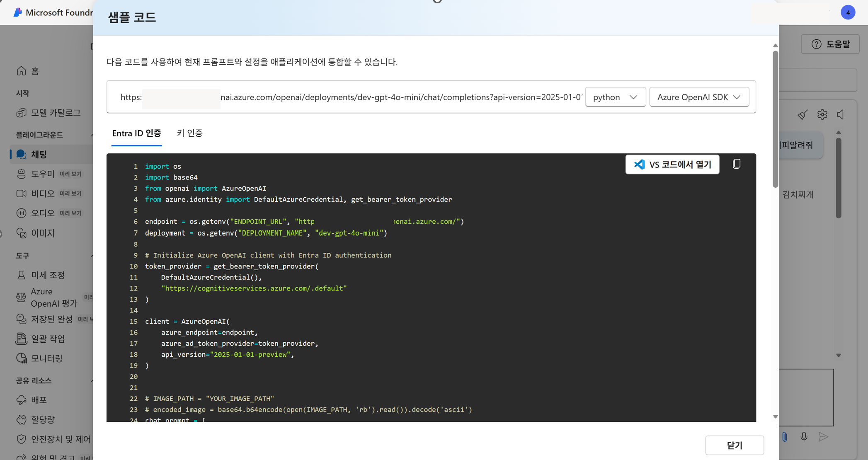Screen dimensions: 868x460
Task: Collapse the 플레이그라운드 section
Action: [91, 135]
